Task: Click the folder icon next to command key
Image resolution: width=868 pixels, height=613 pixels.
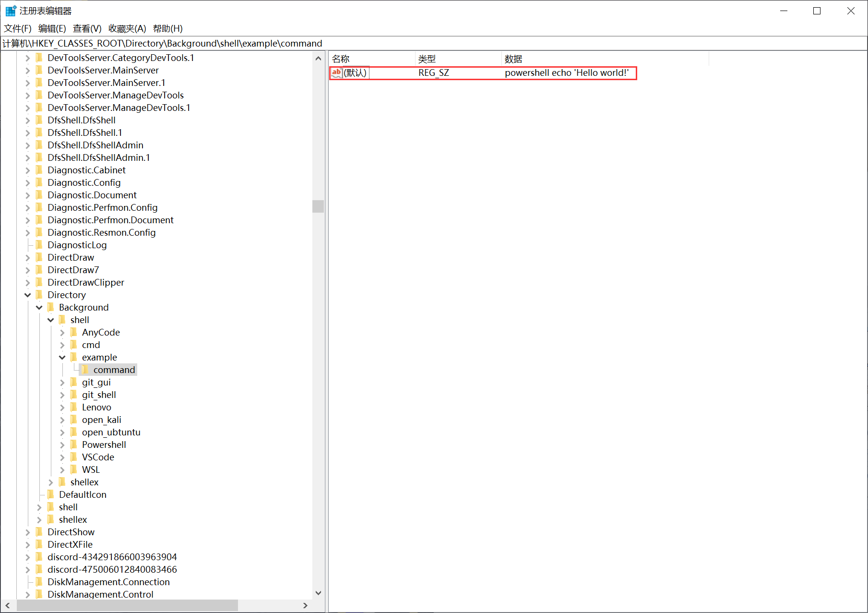Action: tap(85, 370)
